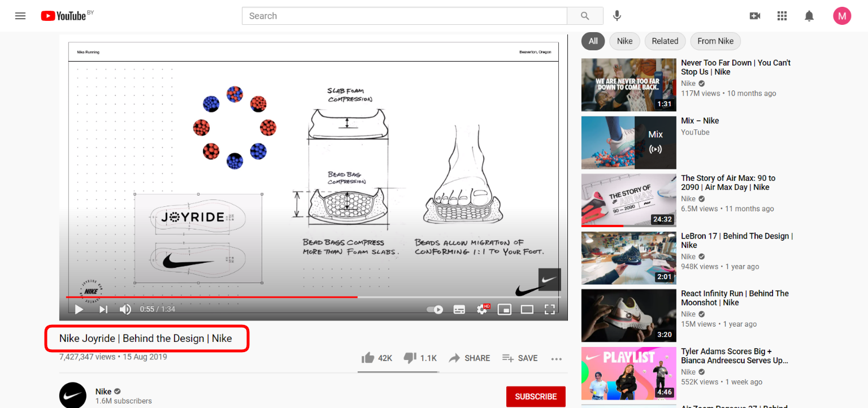
Task: Start voice search with the microphone
Action: tap(617, 16)
